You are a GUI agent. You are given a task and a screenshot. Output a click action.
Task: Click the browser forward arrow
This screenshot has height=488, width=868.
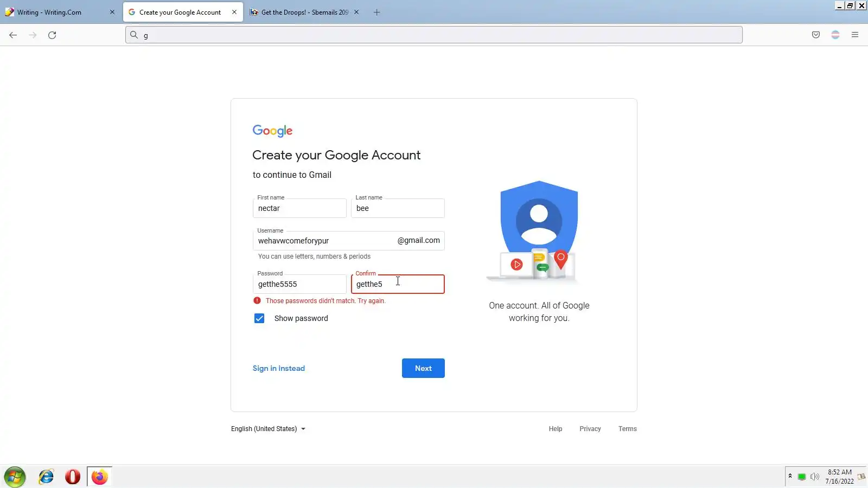pyautogui.click(x=33, y=35)
